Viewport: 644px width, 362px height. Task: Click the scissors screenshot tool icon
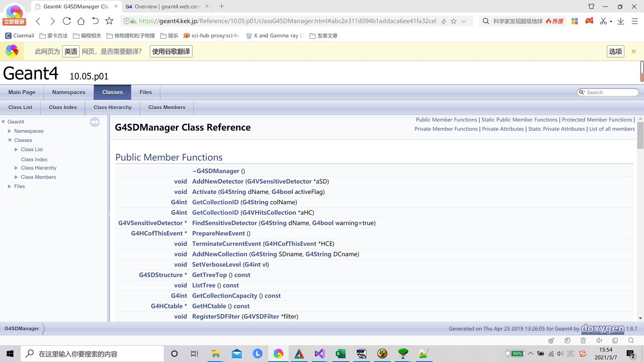tap(603, 21)
